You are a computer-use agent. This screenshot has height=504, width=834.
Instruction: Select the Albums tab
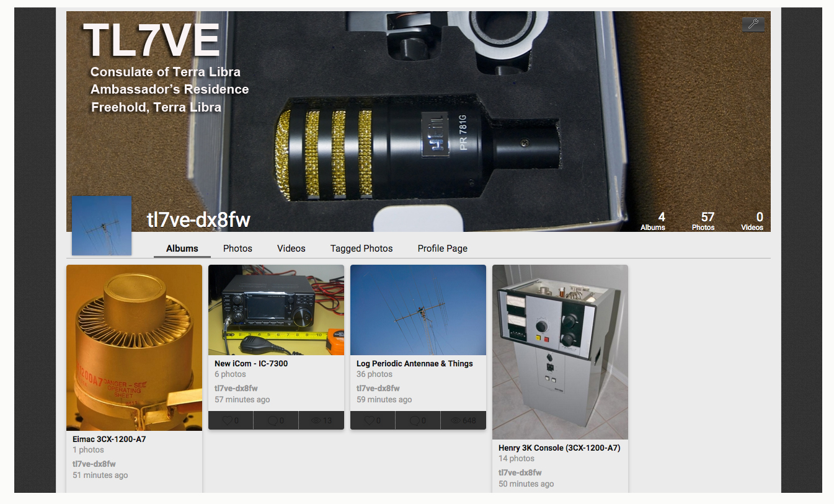coord(182,249)
